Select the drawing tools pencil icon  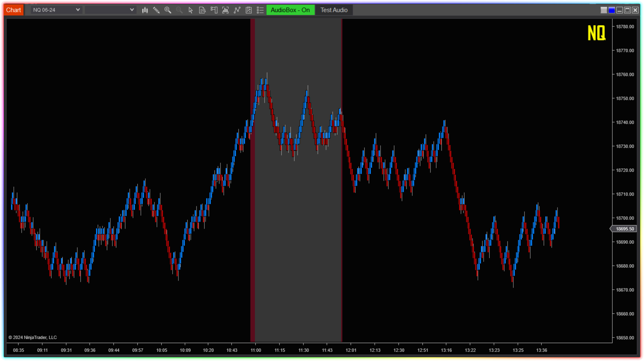coord(156,10)
